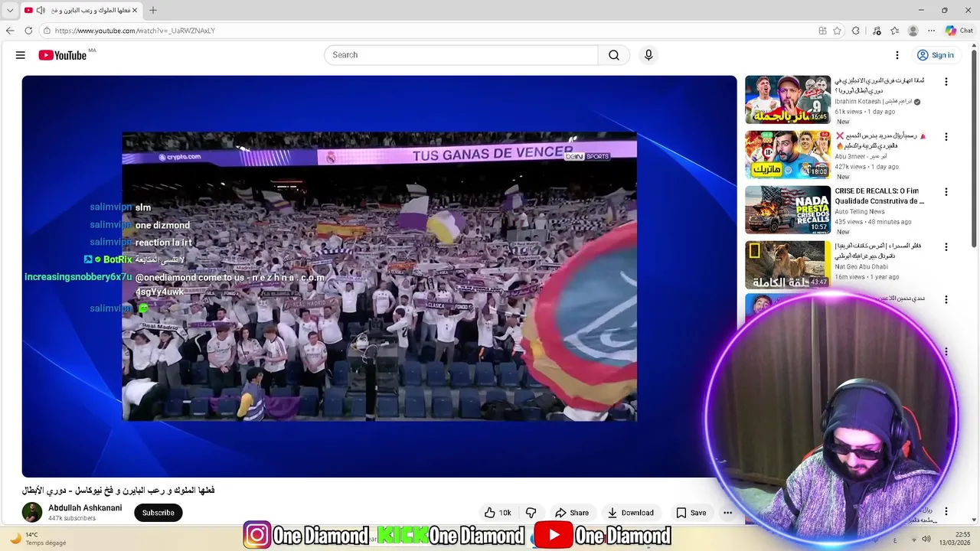Open the Copilot Chat button
Screen dimensions: 980x551
pyautogui.click(x=959, y=31)
